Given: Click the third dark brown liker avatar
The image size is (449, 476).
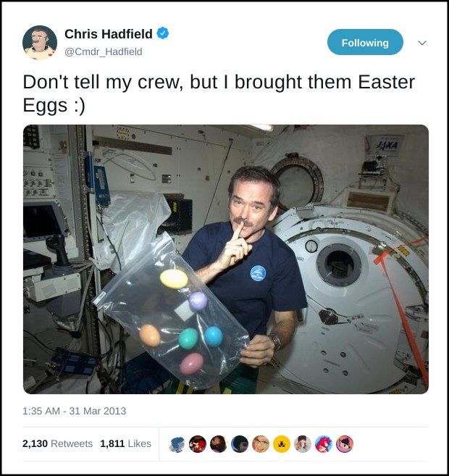Looking at the screenshot, I should point(219,444).
